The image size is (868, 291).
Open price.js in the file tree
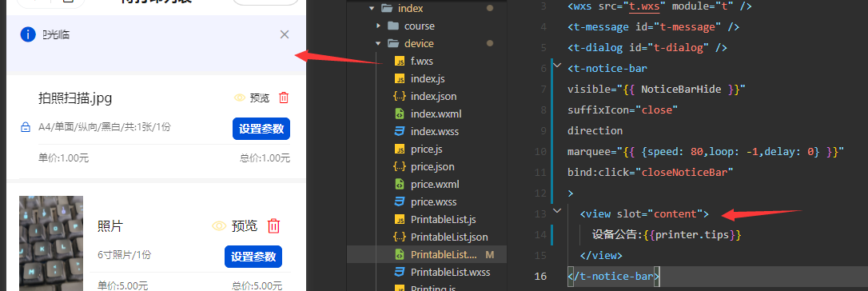click(x=426, y=149)
